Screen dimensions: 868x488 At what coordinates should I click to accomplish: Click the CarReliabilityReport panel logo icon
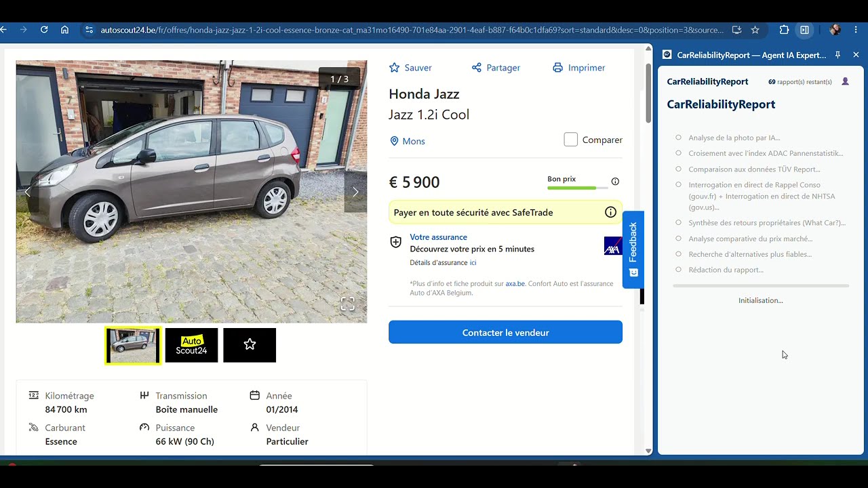coord(667,55)
